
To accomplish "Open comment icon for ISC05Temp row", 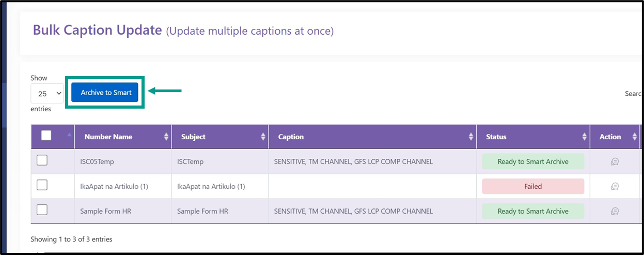I will (615, 161).
